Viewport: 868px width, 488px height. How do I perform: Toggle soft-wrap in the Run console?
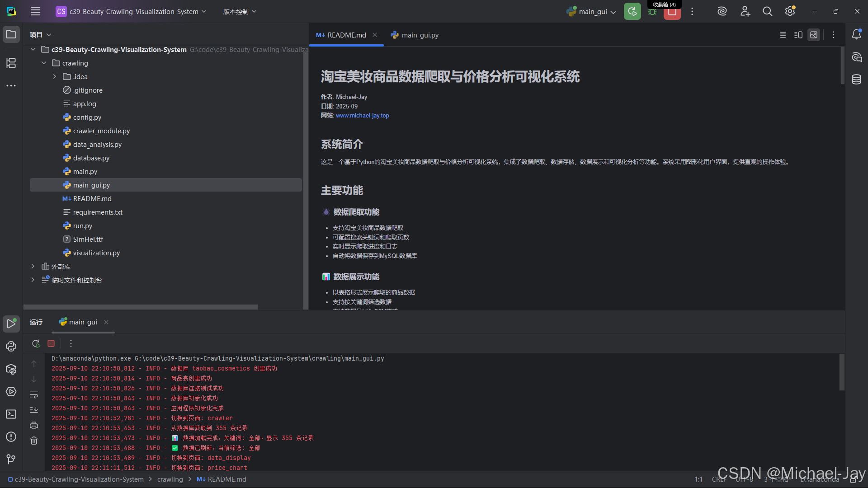34,395
